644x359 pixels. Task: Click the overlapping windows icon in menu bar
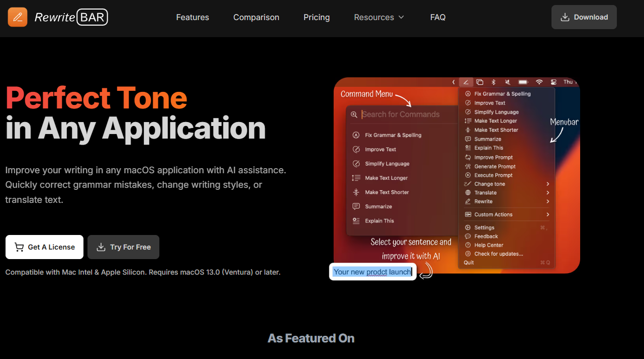click(480, 82)
